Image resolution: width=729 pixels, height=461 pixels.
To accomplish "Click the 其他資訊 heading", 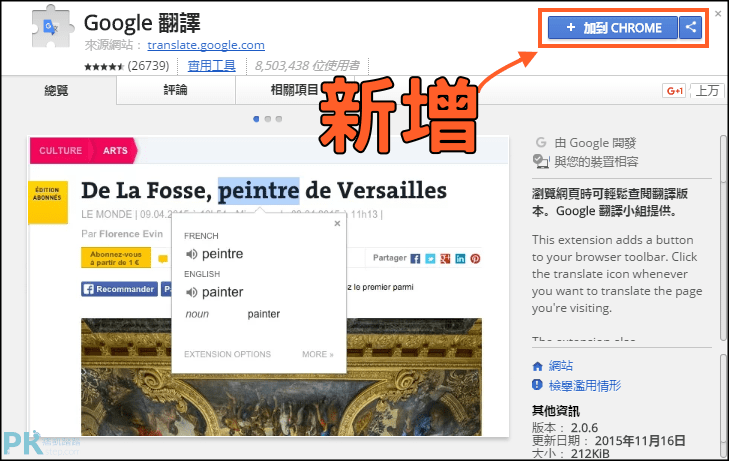I will click(556, 411).
